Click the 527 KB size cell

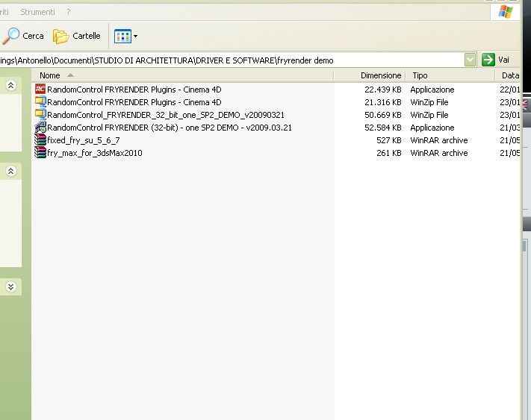click(389, 140)
